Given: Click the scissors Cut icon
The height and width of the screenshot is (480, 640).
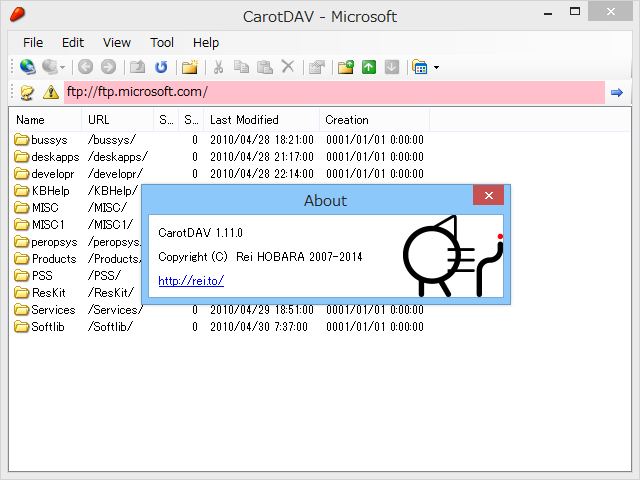Looking at the screenshot, I should 218,67.
